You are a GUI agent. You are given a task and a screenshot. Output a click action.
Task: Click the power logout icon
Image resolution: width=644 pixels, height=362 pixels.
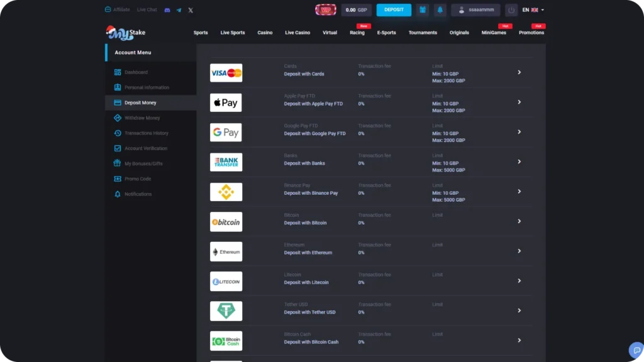pos(511,10)
